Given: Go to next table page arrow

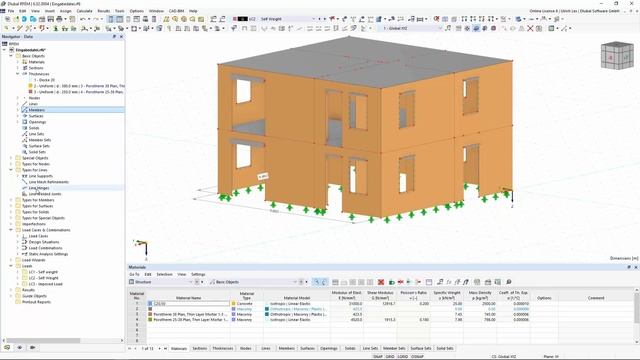Looking at the screenshot, I should click(160, 348).
